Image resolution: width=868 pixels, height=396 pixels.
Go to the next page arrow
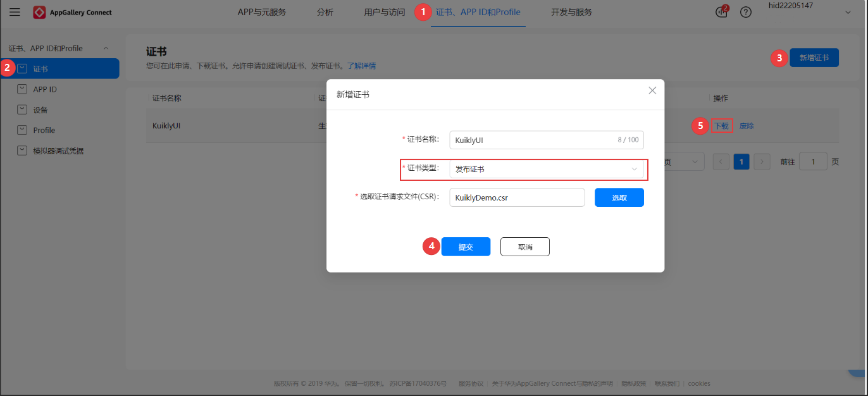(762, 162)
